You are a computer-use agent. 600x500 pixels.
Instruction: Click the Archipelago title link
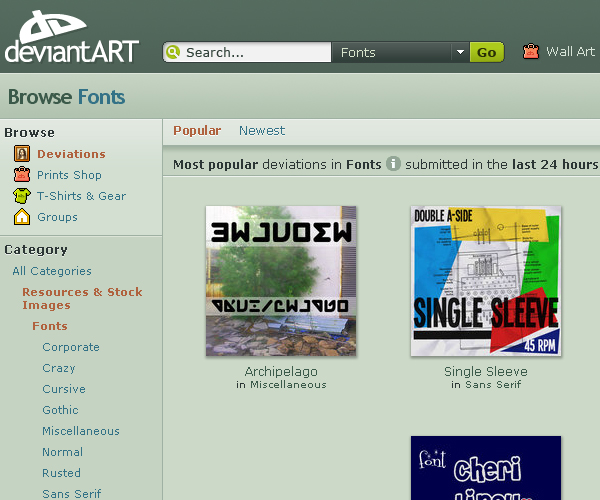tap(281, 371)
